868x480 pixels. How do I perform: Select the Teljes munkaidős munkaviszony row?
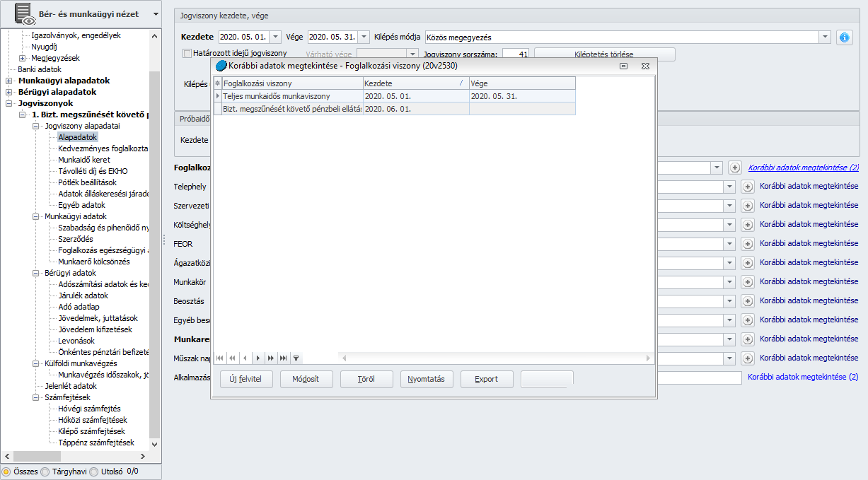[395, 95]
